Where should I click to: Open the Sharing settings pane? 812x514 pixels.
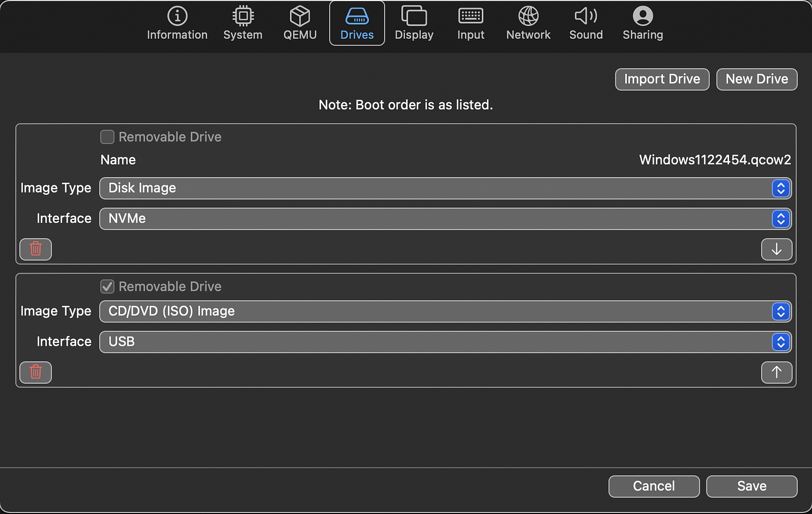coord(642,23)
